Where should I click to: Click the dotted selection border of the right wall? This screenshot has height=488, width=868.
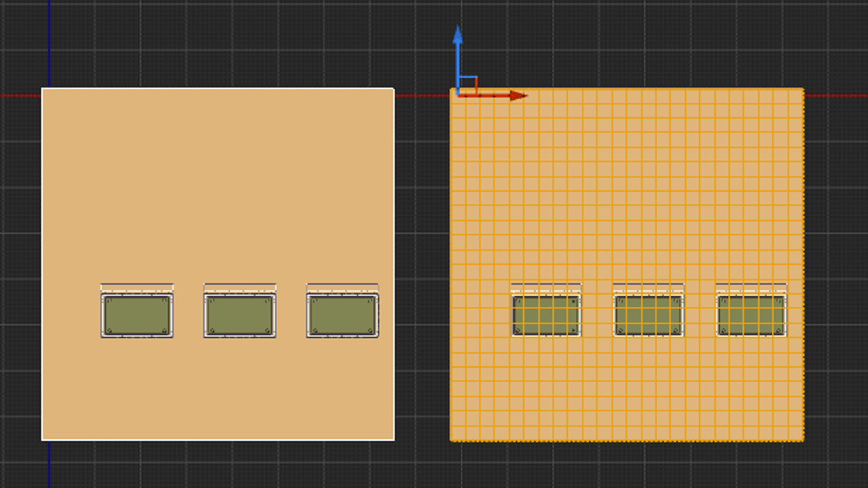[x=626, y=440]
